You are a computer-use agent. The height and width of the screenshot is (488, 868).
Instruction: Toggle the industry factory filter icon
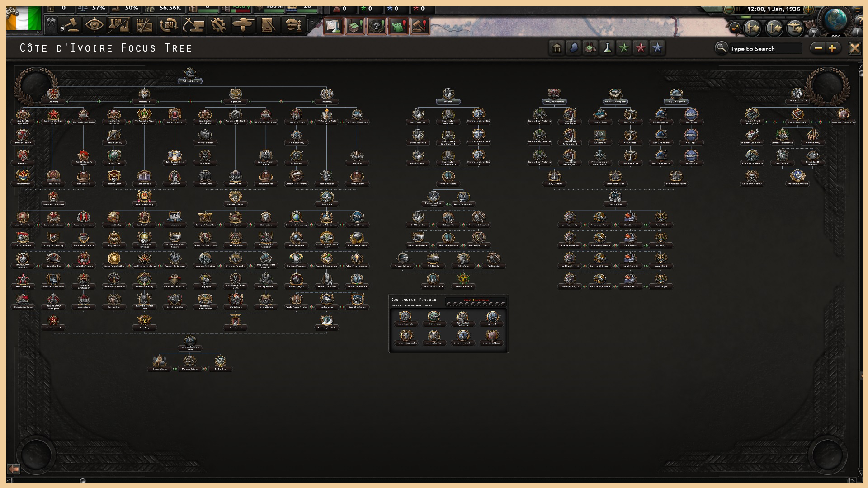tap(590, 48)
